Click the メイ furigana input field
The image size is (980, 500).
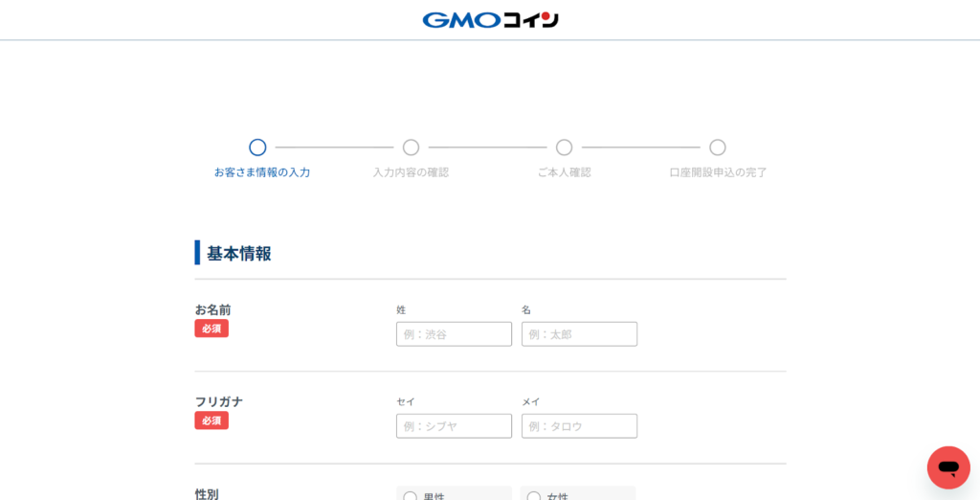(579, 426)
